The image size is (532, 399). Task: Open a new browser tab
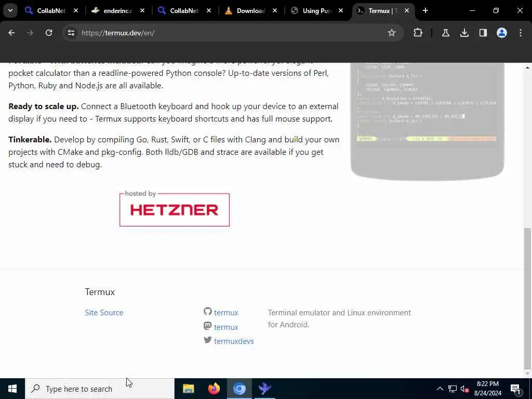tap(425, 10)
